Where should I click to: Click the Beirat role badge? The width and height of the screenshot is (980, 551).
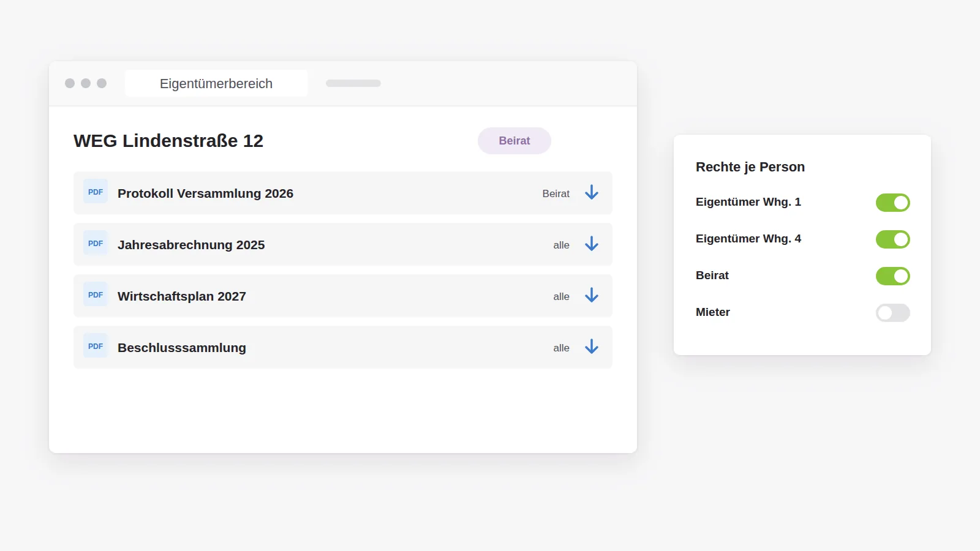pyautogui.click(x=514, y=141)
